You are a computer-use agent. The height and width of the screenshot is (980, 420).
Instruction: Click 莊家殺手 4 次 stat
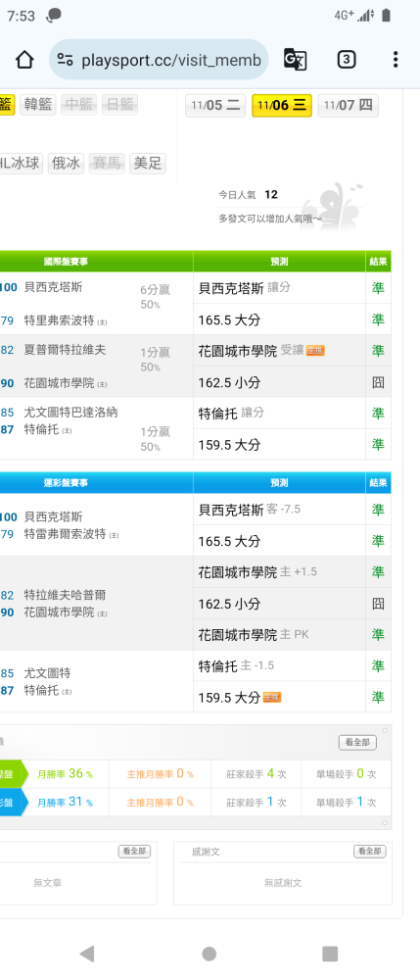point(257,774)
